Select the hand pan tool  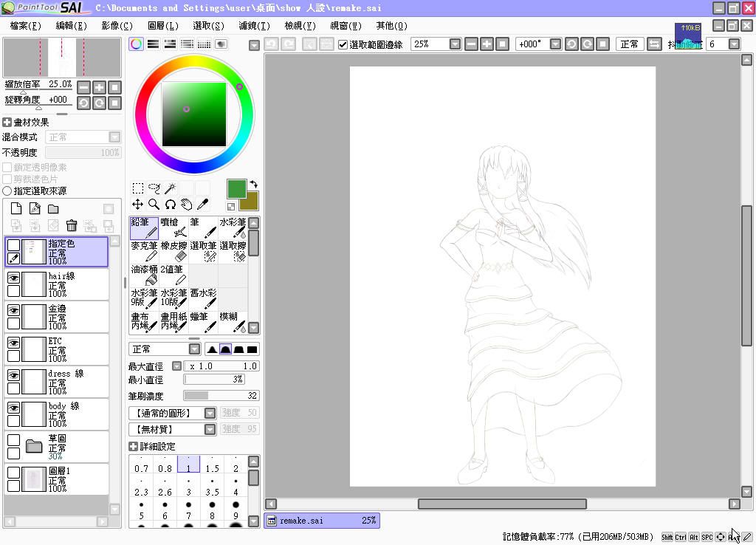186,205
